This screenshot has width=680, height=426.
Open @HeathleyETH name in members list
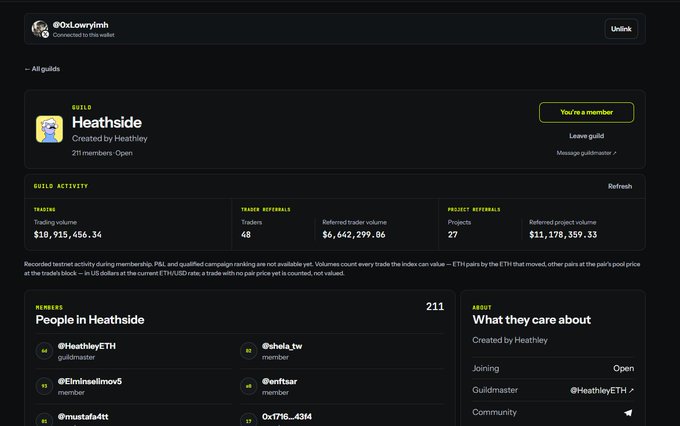tap(87, 346)
